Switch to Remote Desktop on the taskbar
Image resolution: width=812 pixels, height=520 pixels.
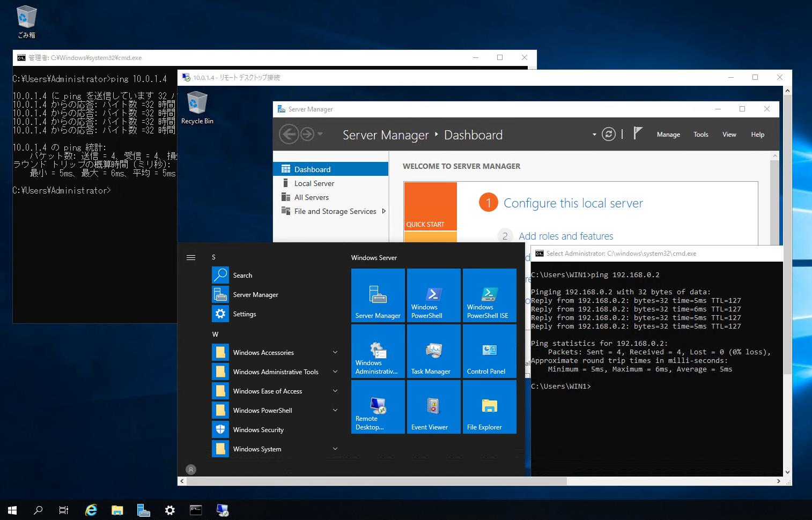pyautogui.click(x=223, y=510)
